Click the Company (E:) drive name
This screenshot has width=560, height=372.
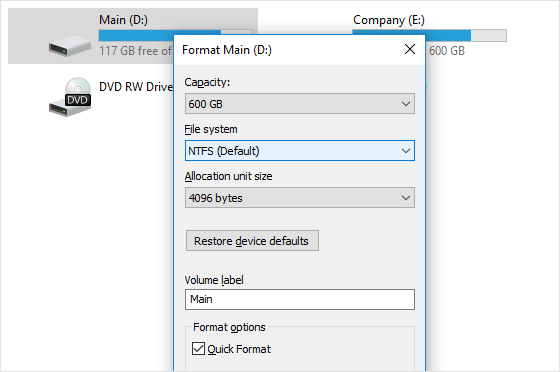(389, 20)
